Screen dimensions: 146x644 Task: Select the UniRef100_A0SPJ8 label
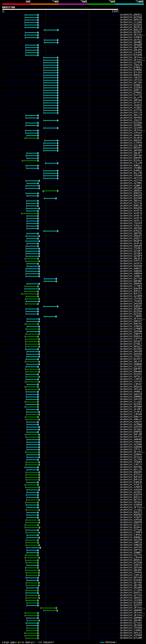[131, 214]
